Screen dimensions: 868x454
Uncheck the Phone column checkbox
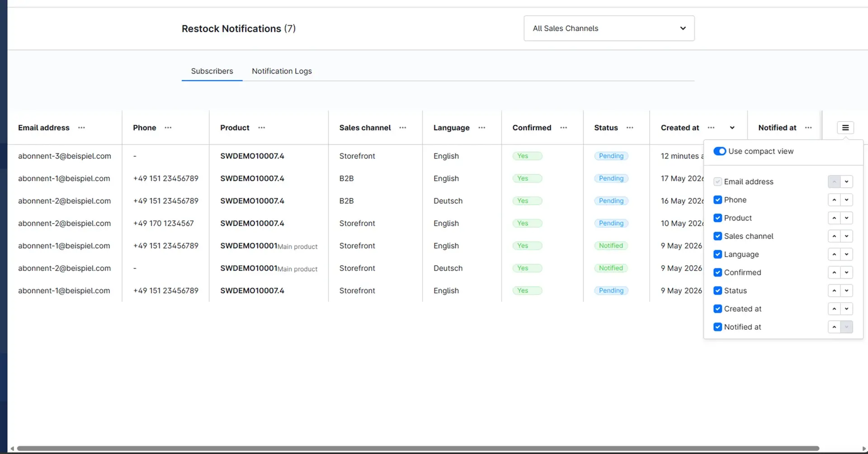[x=717, y=200]
